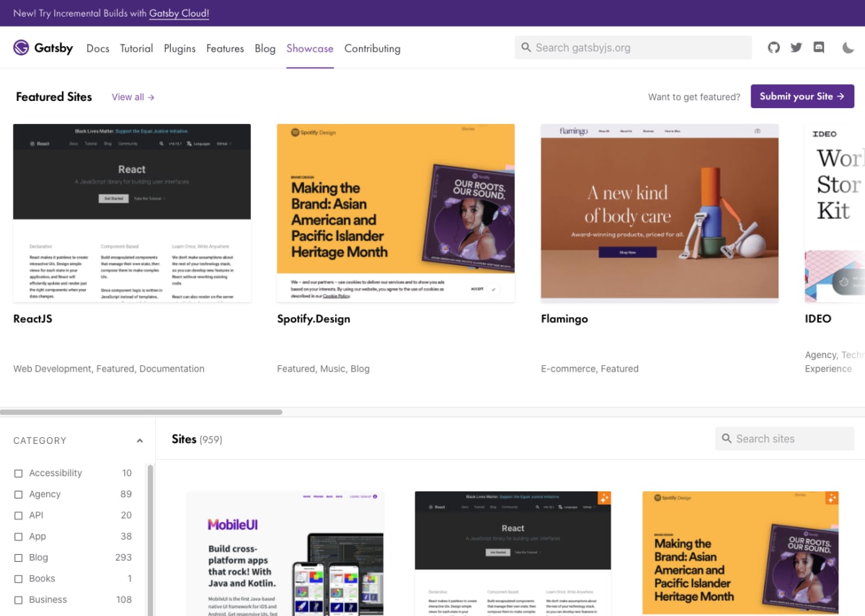Viewport: 865px width, 616px height.
Task: Open the Contributing nav item
Action: tap(373, 48)
